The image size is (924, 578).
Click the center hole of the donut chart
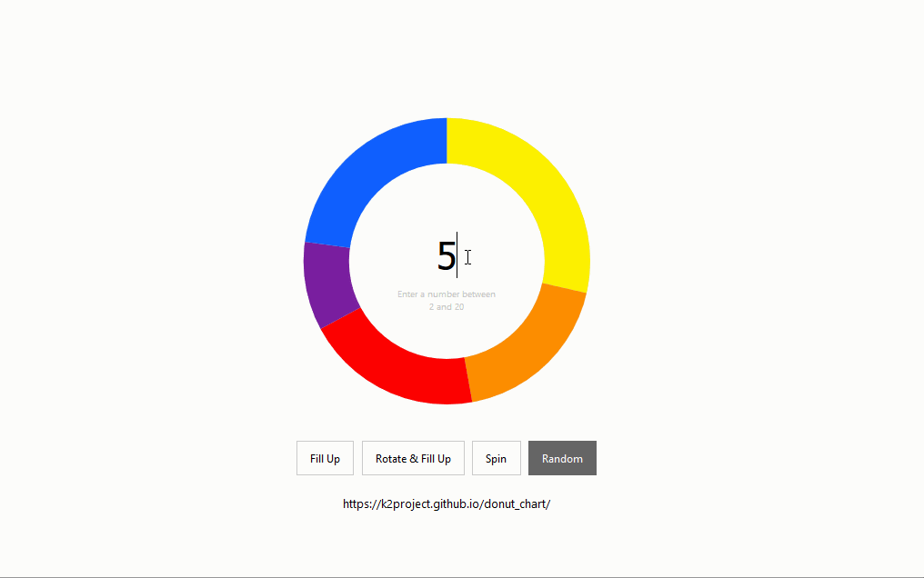(447, 259)
